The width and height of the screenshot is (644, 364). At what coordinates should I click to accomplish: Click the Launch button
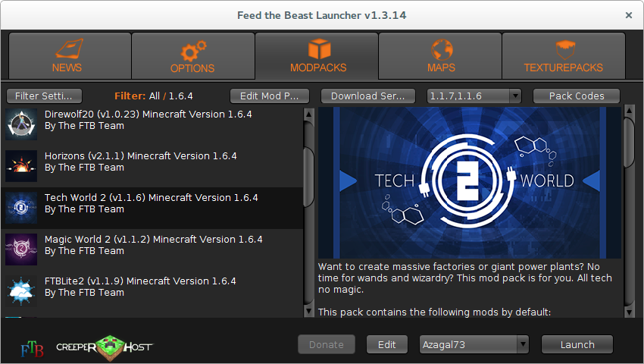577,345
